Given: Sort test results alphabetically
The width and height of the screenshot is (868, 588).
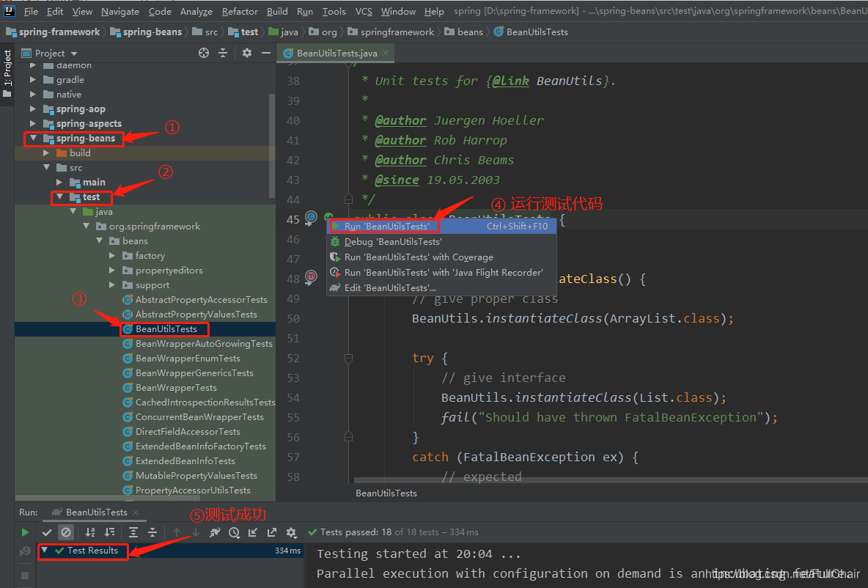Looking at the screenshot, I should pos(89,532).
